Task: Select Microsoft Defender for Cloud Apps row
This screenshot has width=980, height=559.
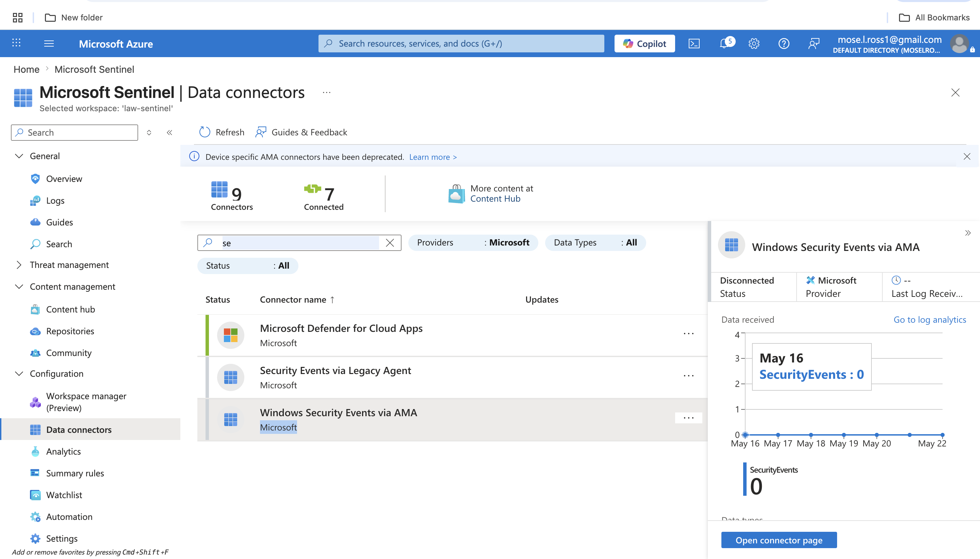Action: pyautogui.click(x=452, y=335)
